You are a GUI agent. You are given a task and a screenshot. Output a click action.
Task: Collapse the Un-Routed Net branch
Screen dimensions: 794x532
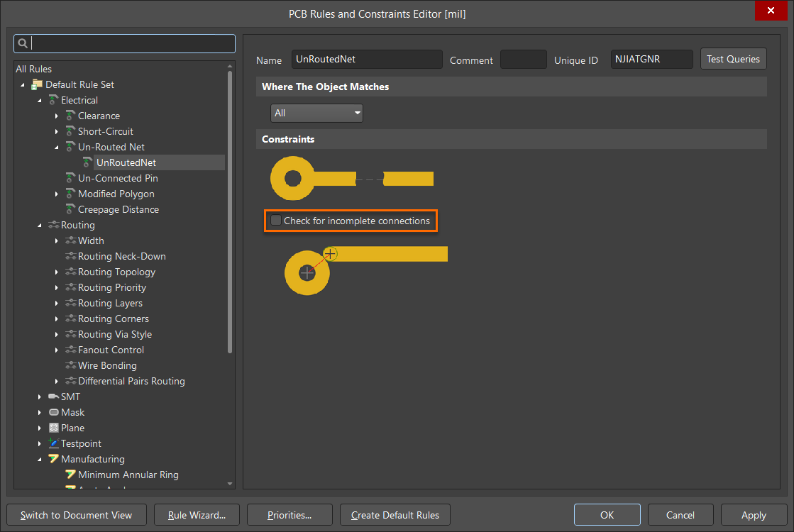click(56, 148)
